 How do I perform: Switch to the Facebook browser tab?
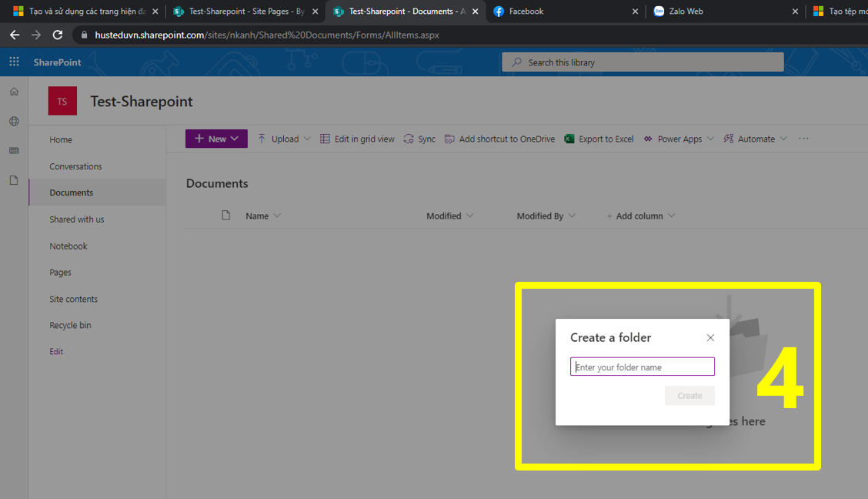(526, 12)
